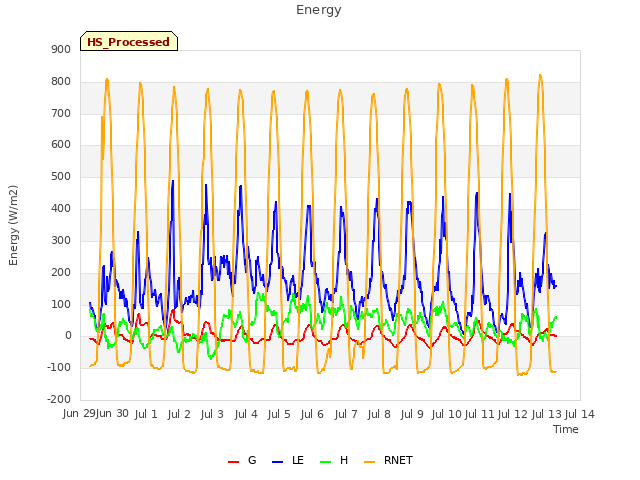Click the 300 y-axis tick label
This screenshot has height=480, width=640.
(x=61, y=240)
